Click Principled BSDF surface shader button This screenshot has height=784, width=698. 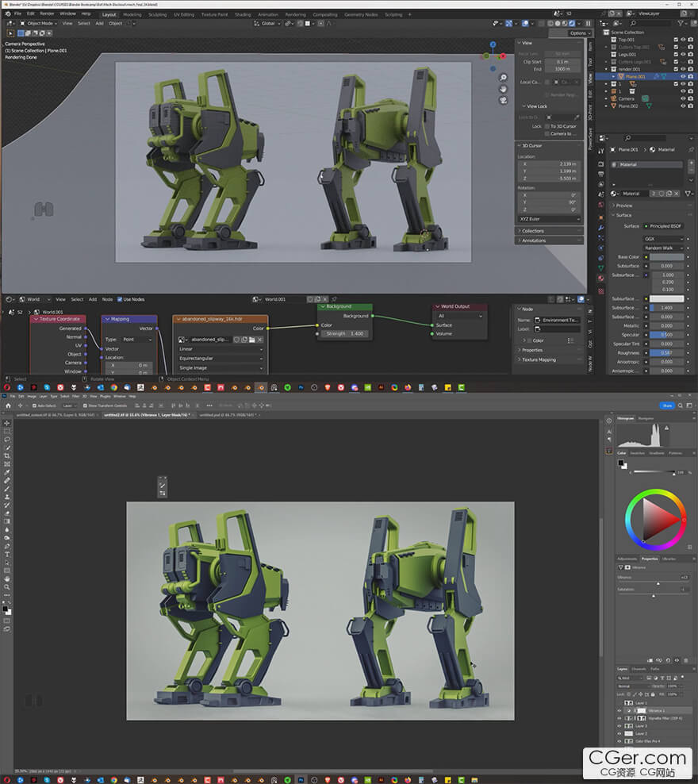coord(664,226)
